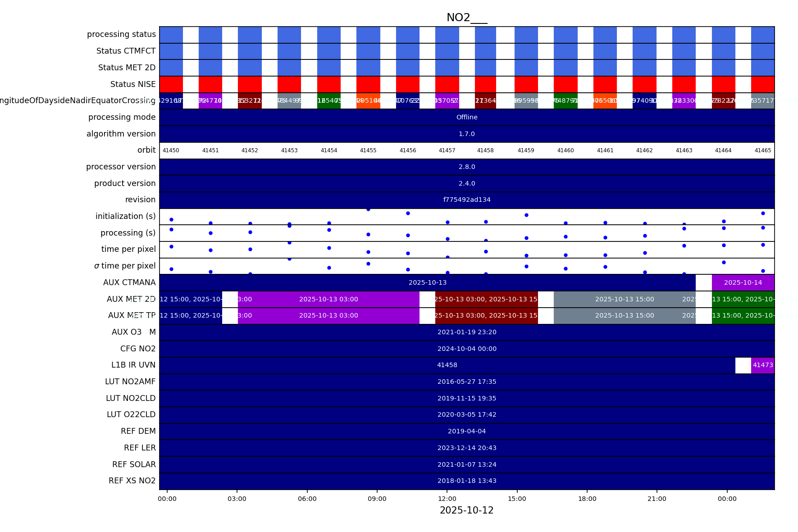The image size is (798, 532).
Task: Click the 03:00 time axis tick label
Action: point(237,499)
